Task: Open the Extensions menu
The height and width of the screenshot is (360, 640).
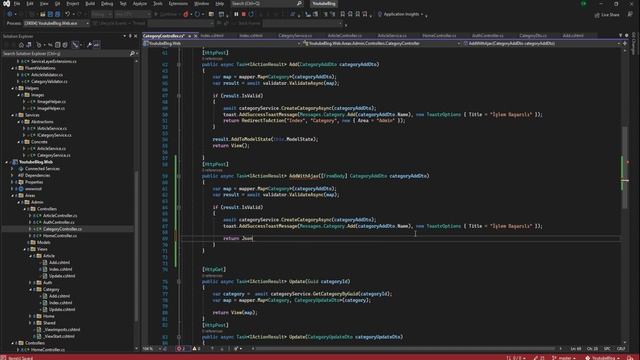Action: pyautogui.click(x=178, y=4)
